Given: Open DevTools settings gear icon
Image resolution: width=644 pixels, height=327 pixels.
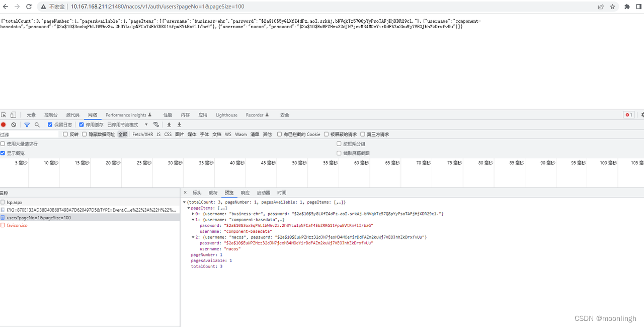Looking at the screenshot, I should (x=641, y=115).
